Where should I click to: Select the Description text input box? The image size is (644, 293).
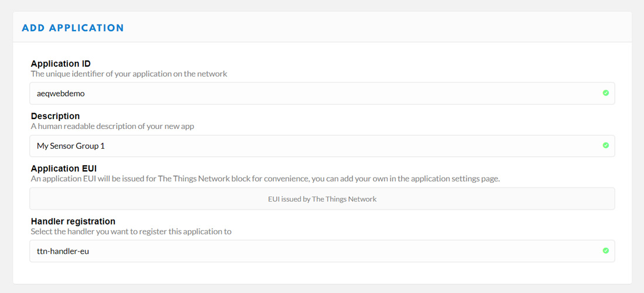(322, 146)
